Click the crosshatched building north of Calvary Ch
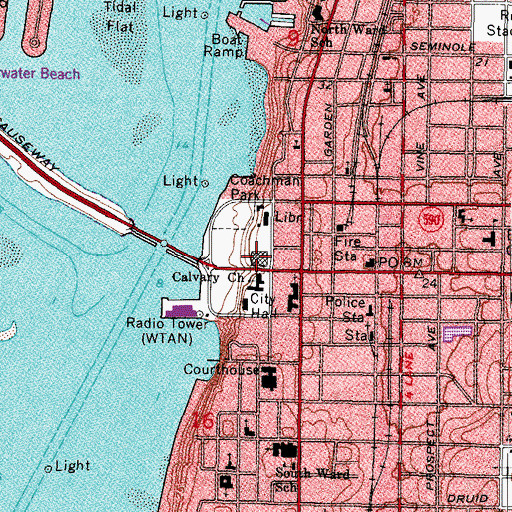 coord(260,259)
